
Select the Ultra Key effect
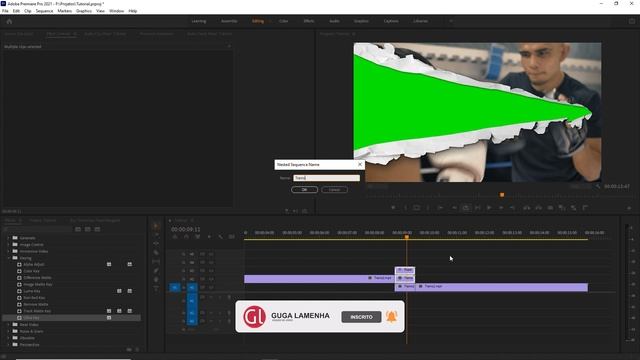click(31, 318)
